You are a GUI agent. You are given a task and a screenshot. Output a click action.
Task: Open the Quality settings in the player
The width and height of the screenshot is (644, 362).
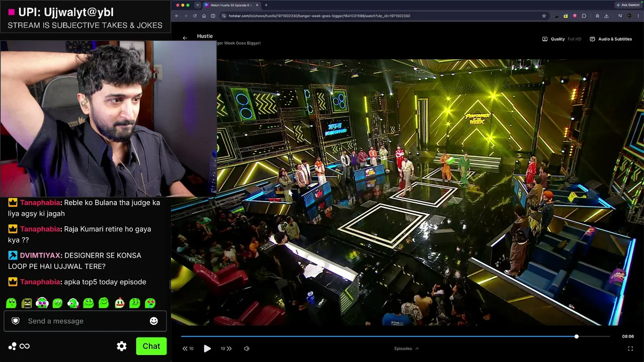pos(561,39)
